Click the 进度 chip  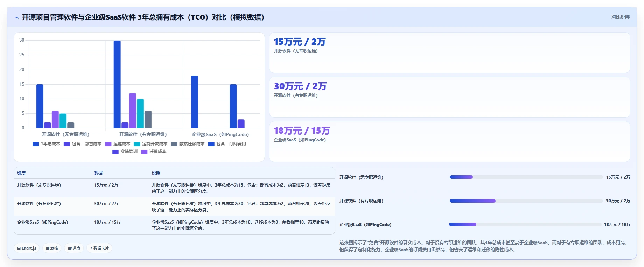point(74,248)
